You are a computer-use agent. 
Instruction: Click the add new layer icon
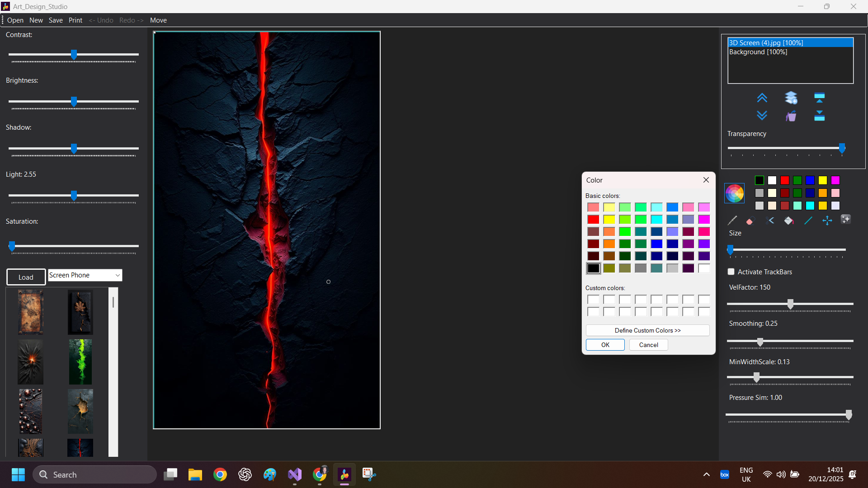pyautogui.click(x=791, y=98)
